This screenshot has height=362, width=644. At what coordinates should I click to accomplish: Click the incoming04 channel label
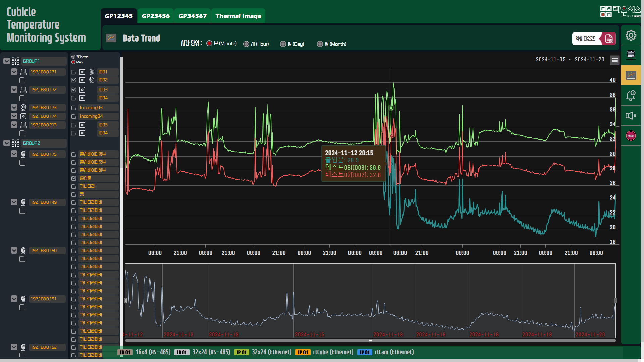click(99, 116)
